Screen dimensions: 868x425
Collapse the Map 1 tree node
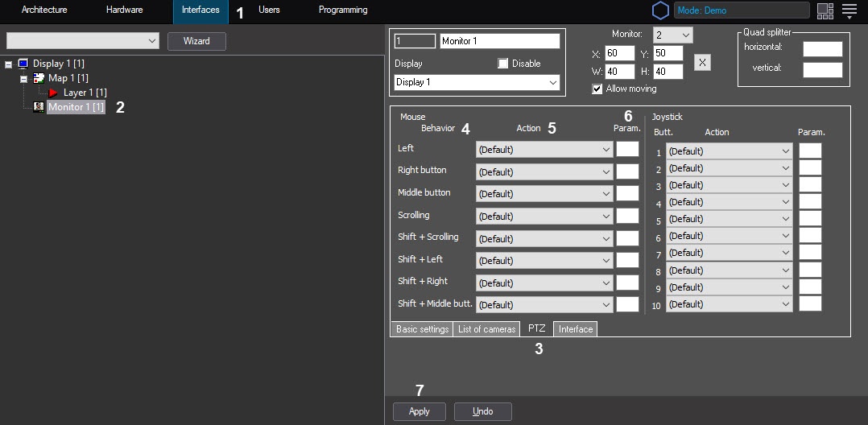click(x=24, y=79)
